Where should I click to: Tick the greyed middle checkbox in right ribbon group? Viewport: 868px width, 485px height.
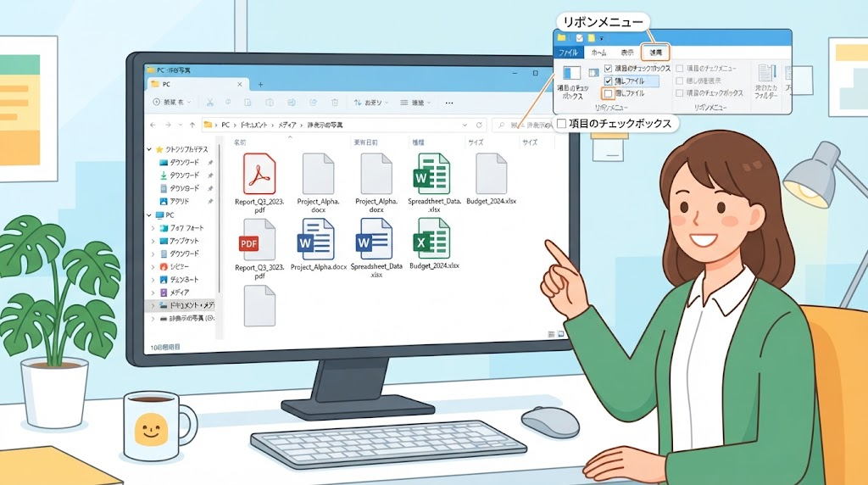point(679,81)
